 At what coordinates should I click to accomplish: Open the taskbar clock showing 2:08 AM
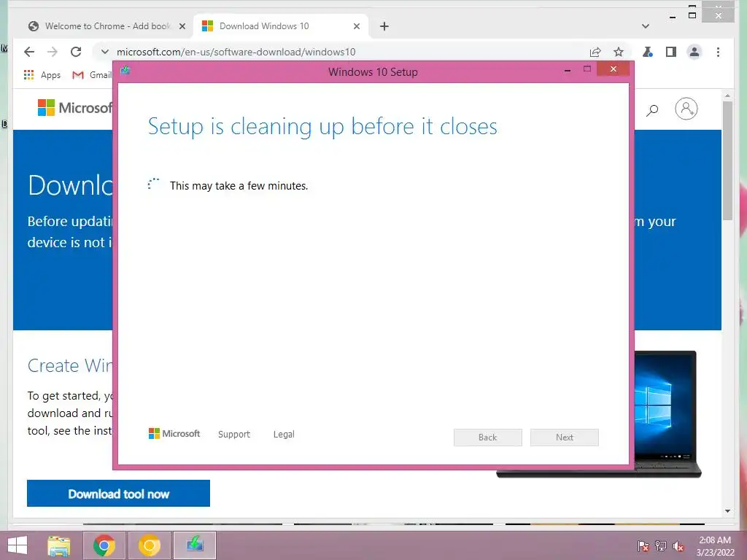click(715, 546)
